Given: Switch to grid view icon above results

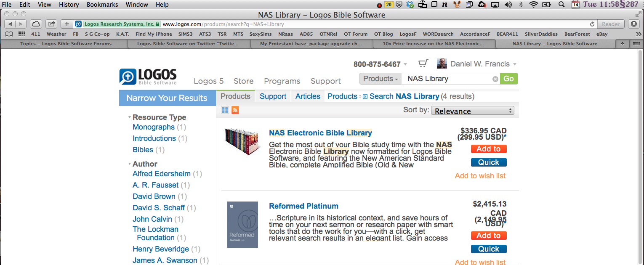Looking at the screenshot, I should [225, 110].
